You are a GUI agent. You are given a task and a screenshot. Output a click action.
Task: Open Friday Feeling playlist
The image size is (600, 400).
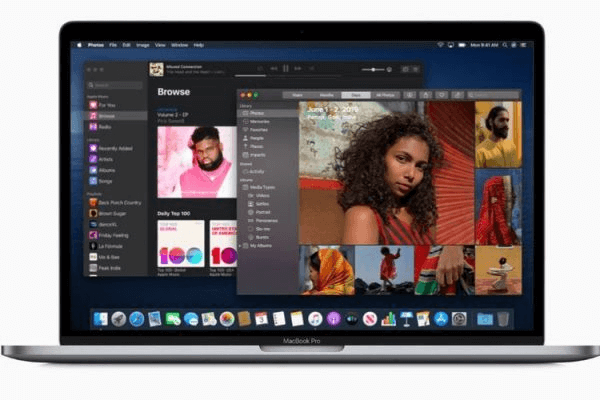click(x=116, y=235)
